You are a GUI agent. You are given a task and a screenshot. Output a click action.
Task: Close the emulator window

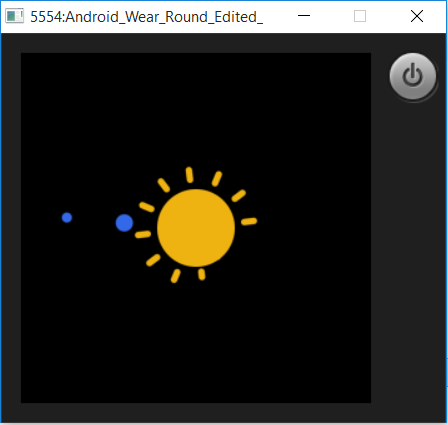coord(417,16)
